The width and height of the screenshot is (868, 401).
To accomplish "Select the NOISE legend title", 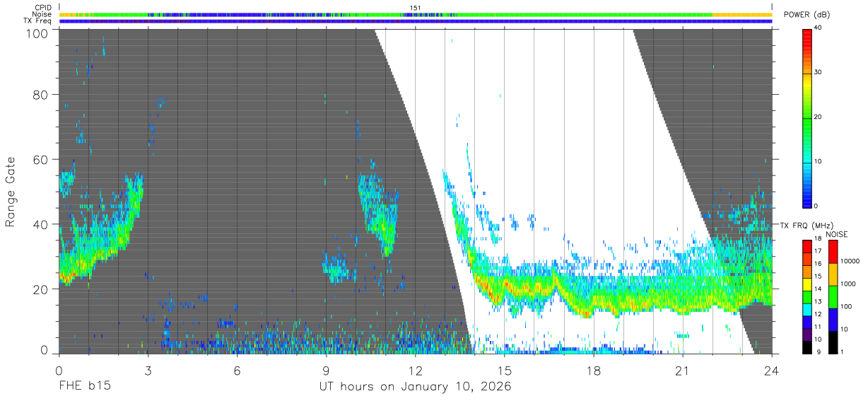I will (837, 234).
